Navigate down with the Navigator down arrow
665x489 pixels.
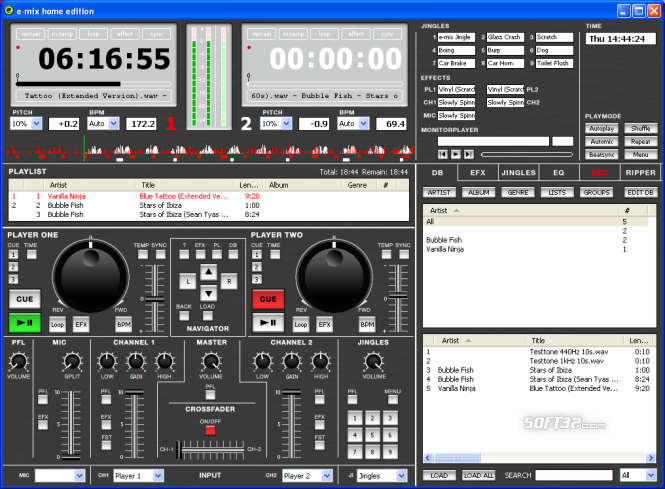[208, 293]
